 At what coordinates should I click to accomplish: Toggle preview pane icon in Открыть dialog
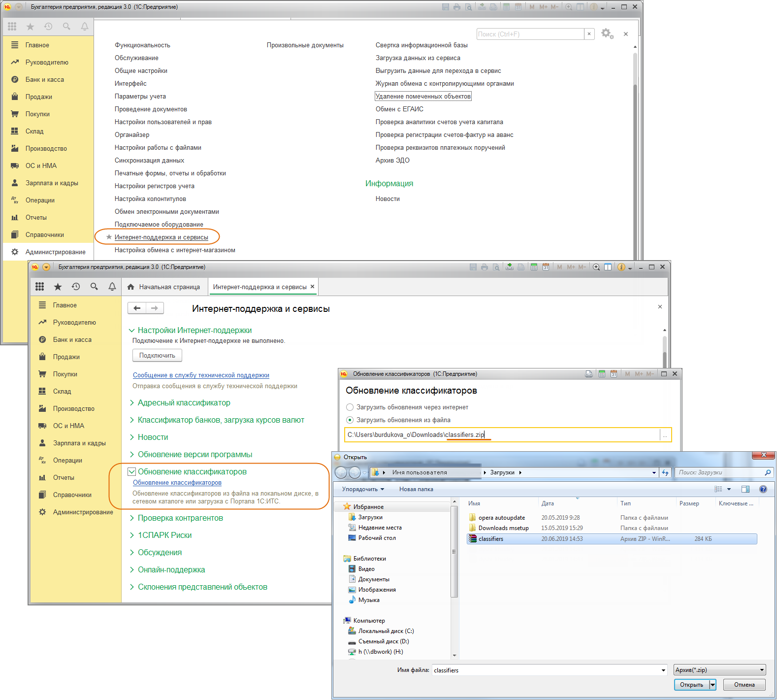coord(745,489)
